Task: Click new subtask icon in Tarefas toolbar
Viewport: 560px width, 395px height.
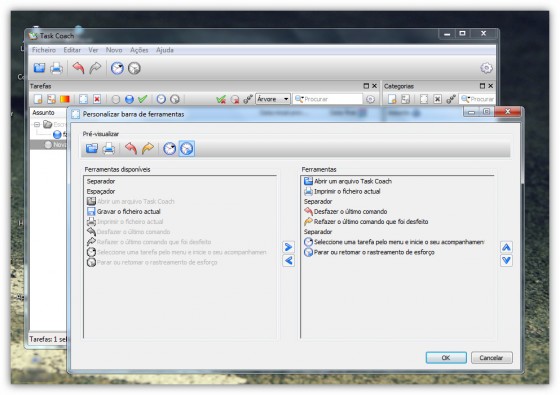Action: pyautogui.click(x=51, y=99)
